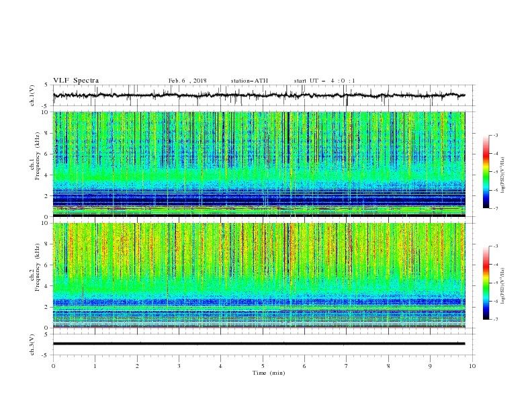Click the ch.1 color scale bar
The height and width of the screenshot is (411, 532).
486,172
